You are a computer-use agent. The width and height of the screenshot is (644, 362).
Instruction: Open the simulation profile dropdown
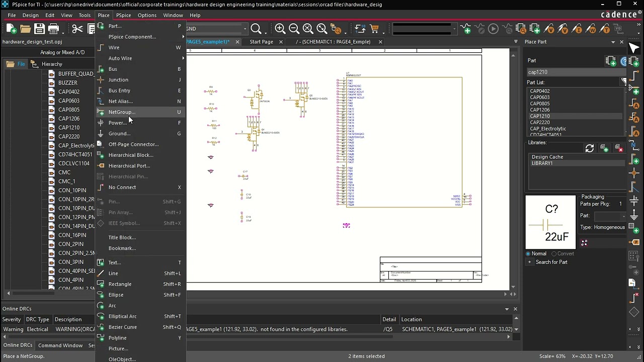click(453, 29)
